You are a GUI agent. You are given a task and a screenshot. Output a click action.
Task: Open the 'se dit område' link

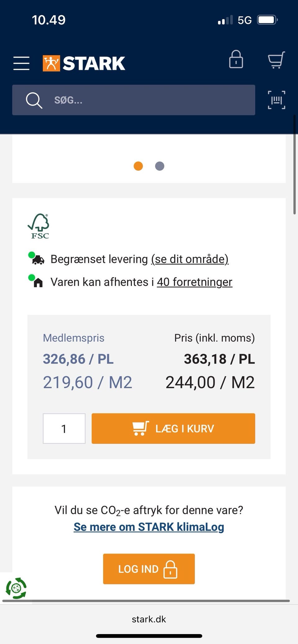pyautogui.click(x=190, y=259)
